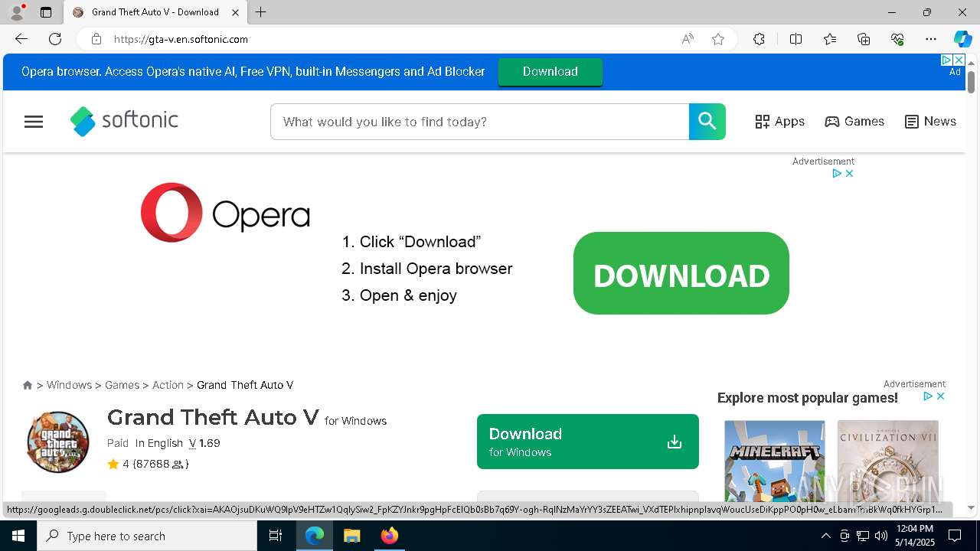This screenshot has height=551, width=980.
Task: Click AdChoices icon on Opera advertisement
Action: [837, 174]
